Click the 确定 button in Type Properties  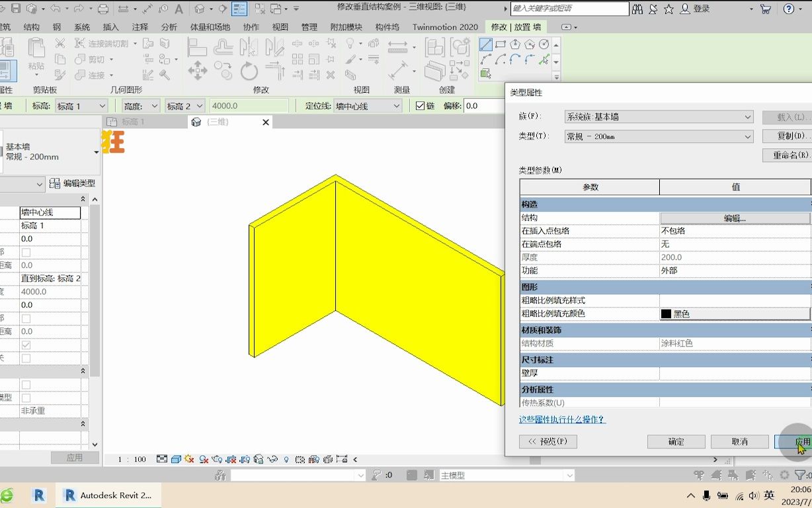(x=676, y=441)
